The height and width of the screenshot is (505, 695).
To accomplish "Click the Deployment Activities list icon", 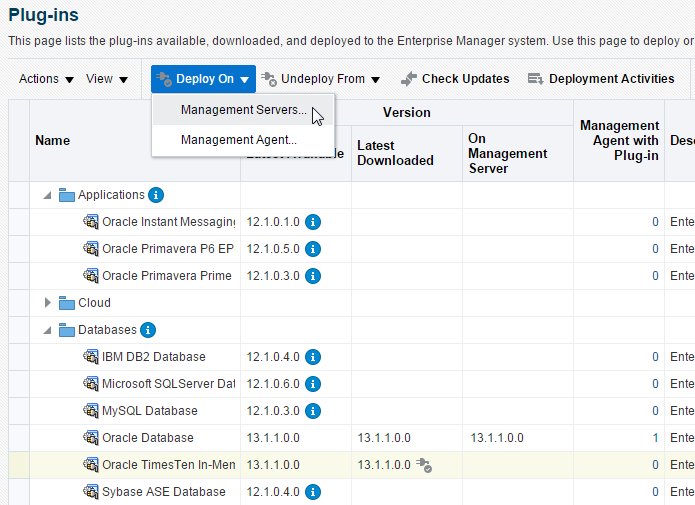I will click(535, 79).
